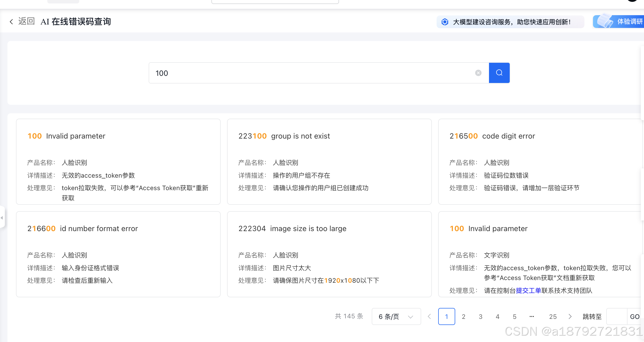The image size is (644, 342).
Task: Open the 大模型建设咨询服务 banner
Action: tap(511, 22)
